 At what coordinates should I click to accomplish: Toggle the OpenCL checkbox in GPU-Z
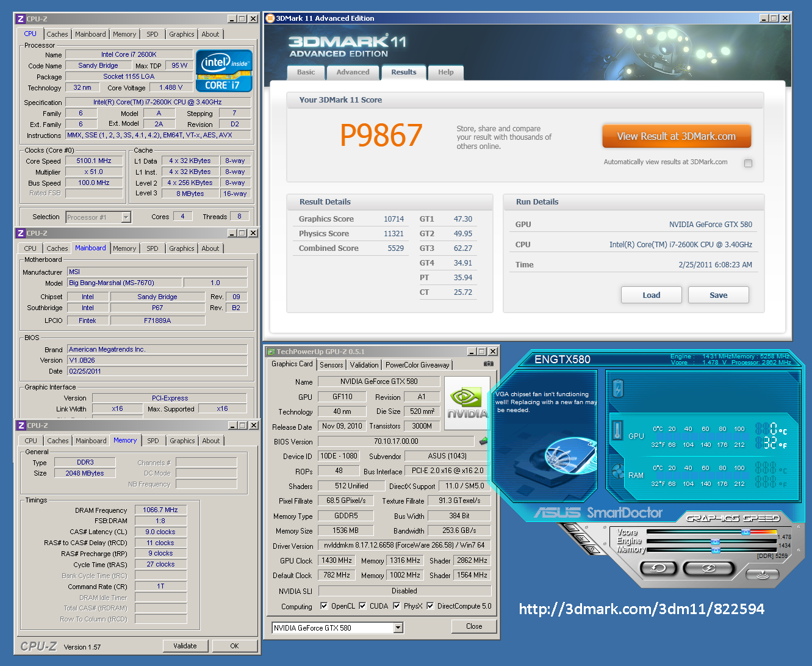point(325,606)
